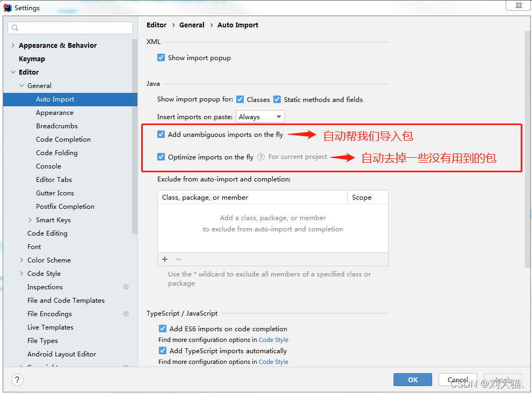Collapse the General tree node

pyautogui.click(x=21, y=85)
